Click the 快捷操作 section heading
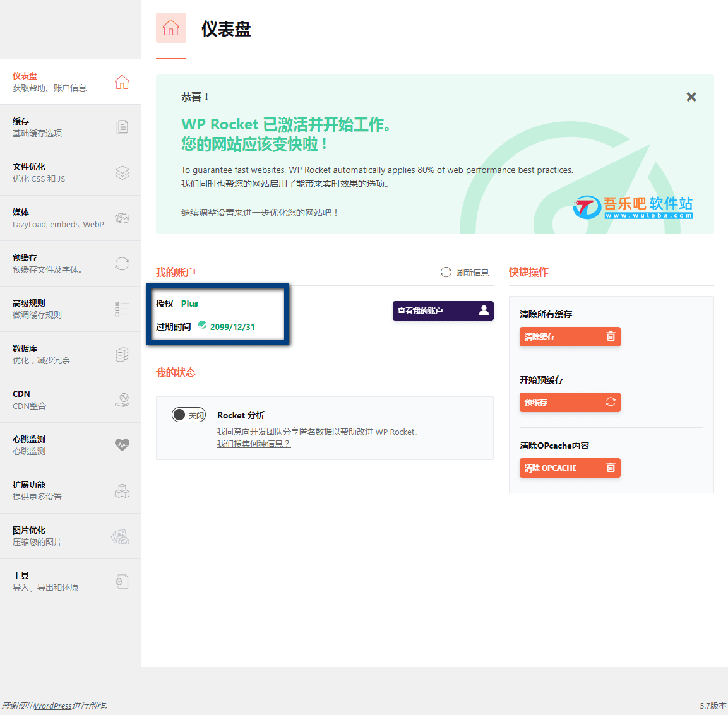728x715 pixels. pyautogui.click(x=528, y=272)
